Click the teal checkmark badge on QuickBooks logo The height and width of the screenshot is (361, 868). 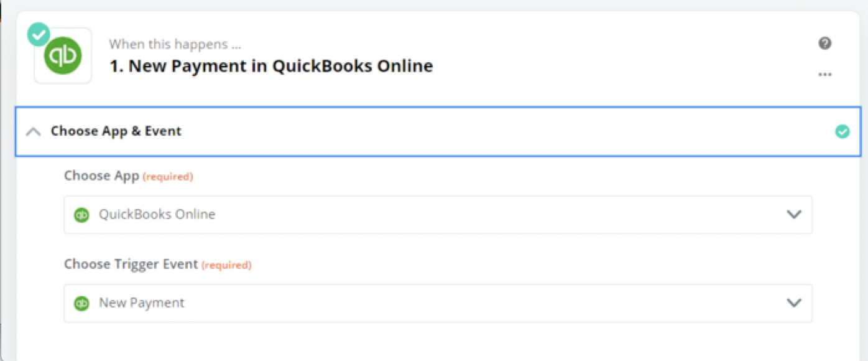[x=39, y=35]
